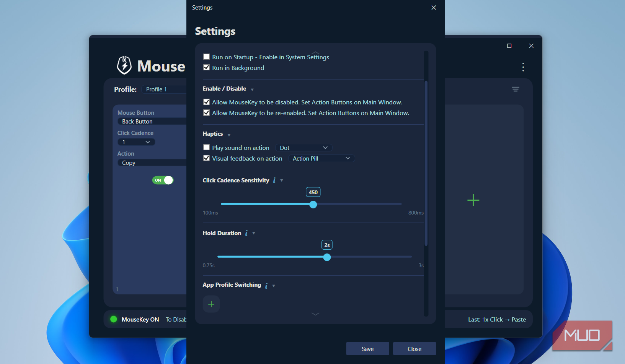Screen dimensions: 625x364
Task: Minimize the main MouseKey window
Action: point(487,46)
